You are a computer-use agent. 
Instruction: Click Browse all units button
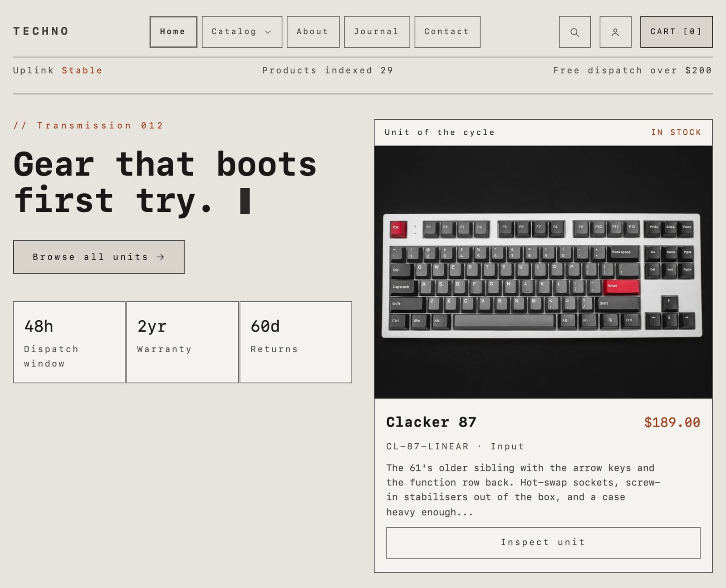(99, 257)
